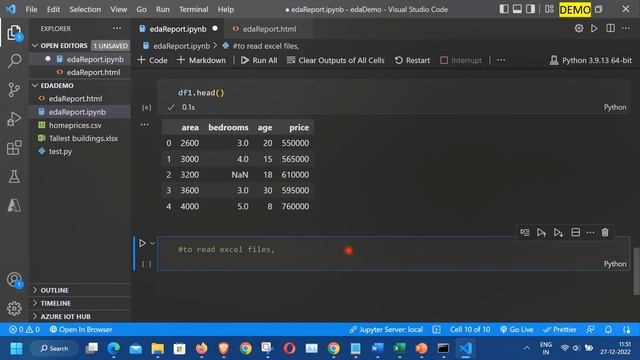
Task: Click Go Live in status bar
Action: click(517, 329)
